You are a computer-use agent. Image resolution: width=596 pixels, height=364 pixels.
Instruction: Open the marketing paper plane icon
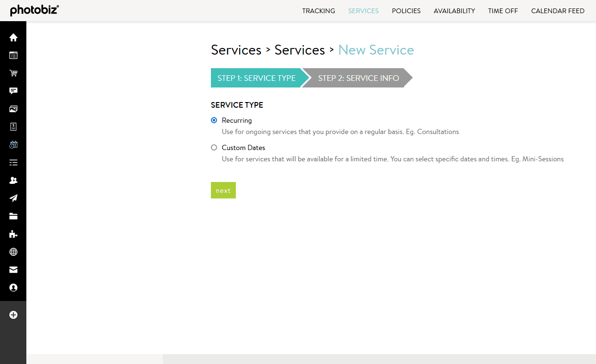pyautogui.click(x=13, y=198)
